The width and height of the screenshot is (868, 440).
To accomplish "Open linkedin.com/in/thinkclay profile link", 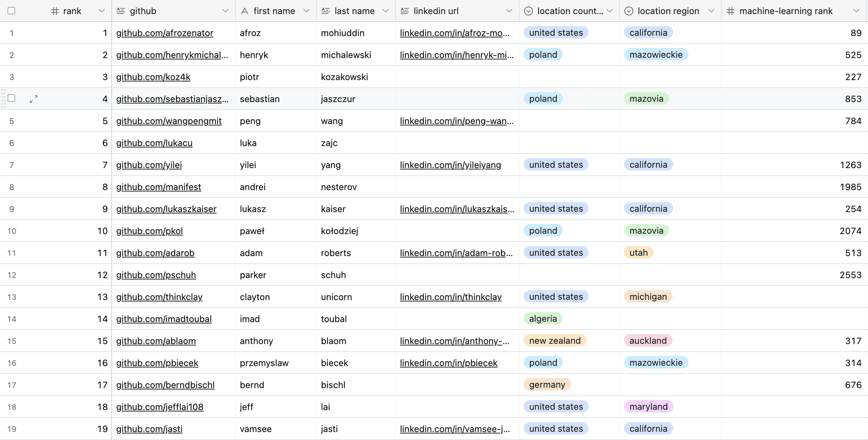I will (x=450, y=296).
